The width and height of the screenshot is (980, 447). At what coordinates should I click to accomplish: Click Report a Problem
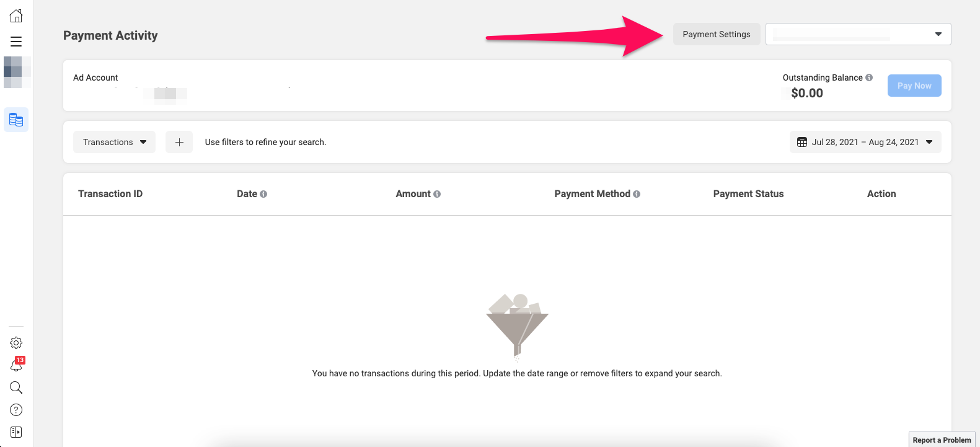click(x=942, y=440)
